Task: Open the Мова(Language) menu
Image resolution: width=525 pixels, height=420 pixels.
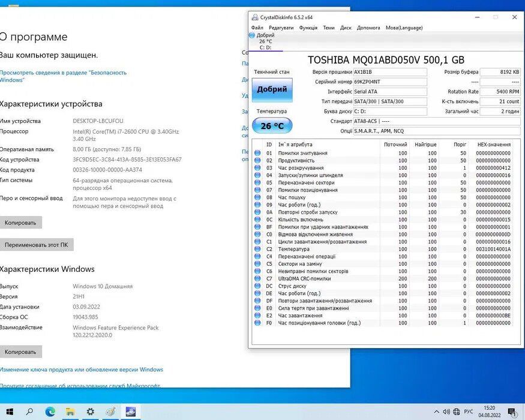Action: click(404, 28)
